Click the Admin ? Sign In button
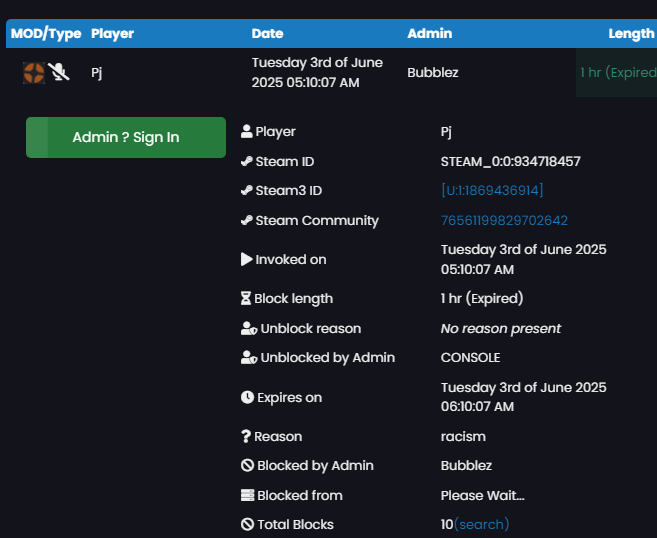This screenshot has width=657, height=538. tap(126, 137)
